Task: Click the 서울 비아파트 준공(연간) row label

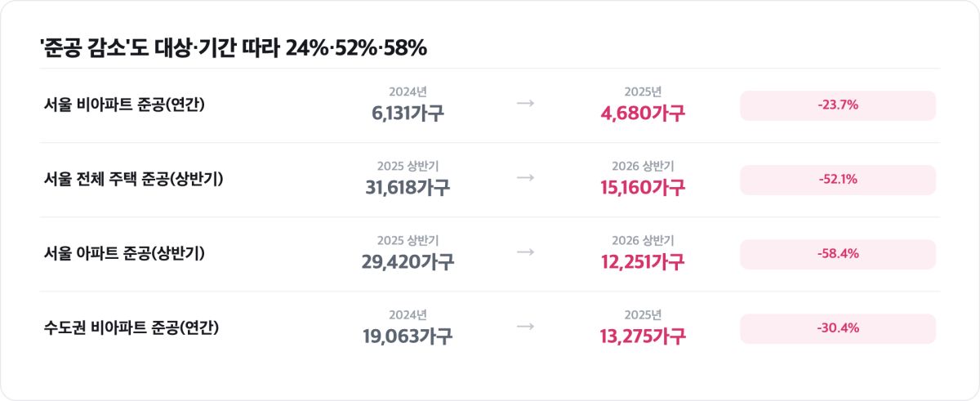Action: (124, 105)
